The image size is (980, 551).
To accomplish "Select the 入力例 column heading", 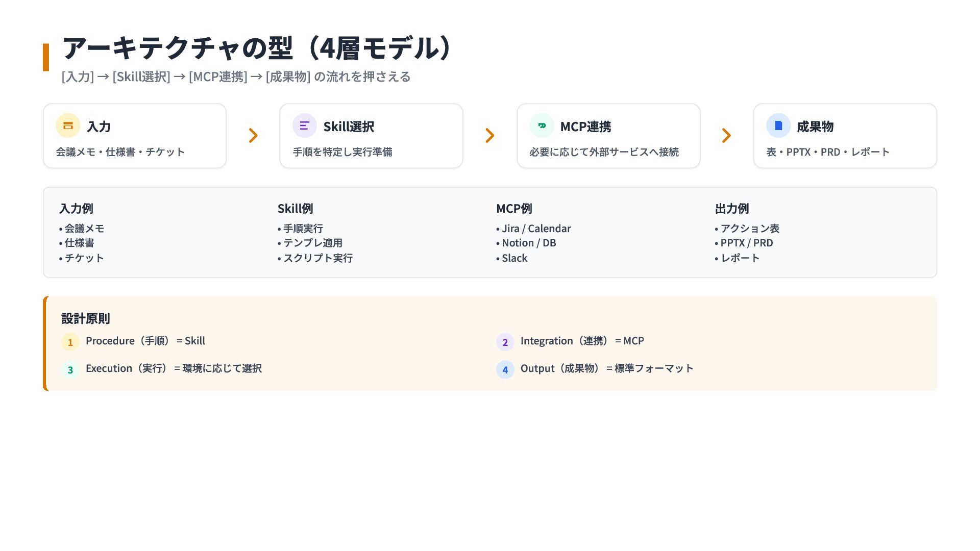I will 76,208.
